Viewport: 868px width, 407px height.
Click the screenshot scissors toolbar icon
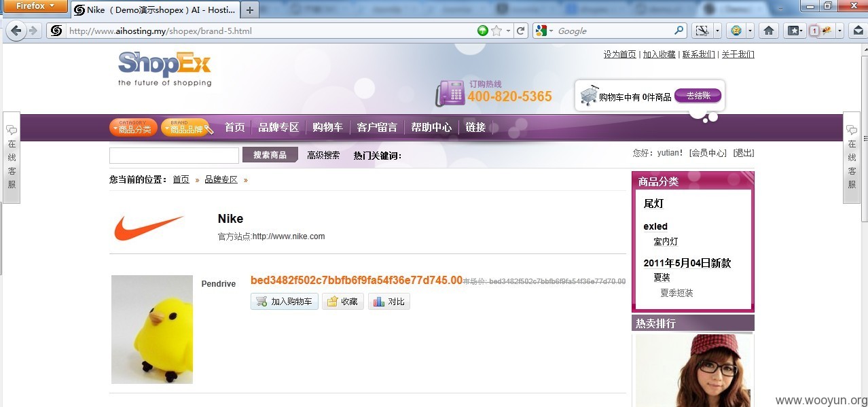point(702,31)
